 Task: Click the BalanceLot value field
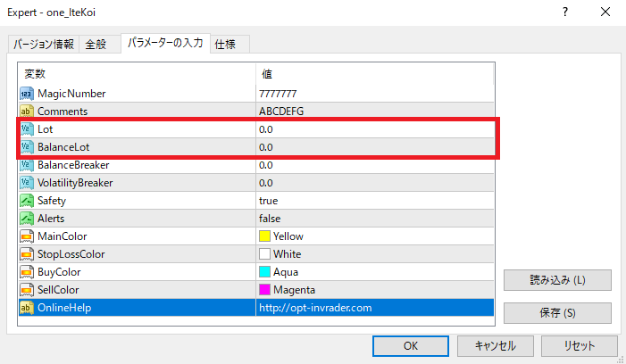(373, 147)
